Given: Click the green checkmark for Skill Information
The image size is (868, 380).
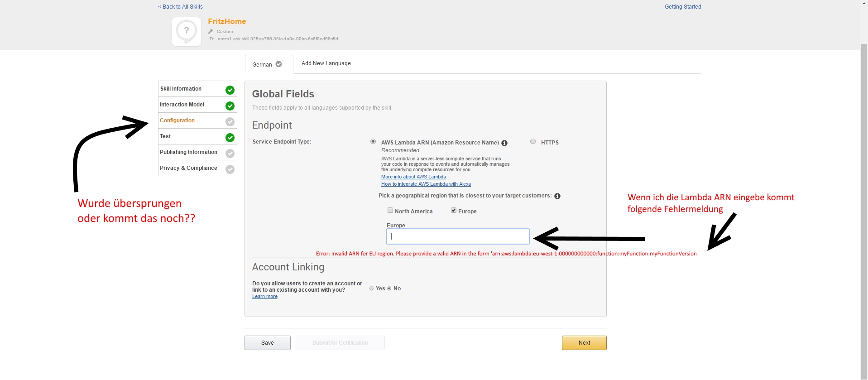Looking at the screenshot, I should [230, 90].
